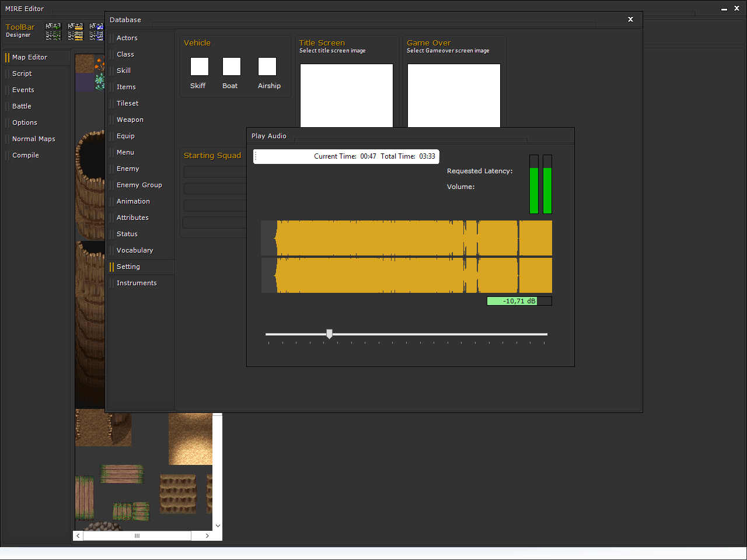Click the first Starting Squad field

click(215, 171)
